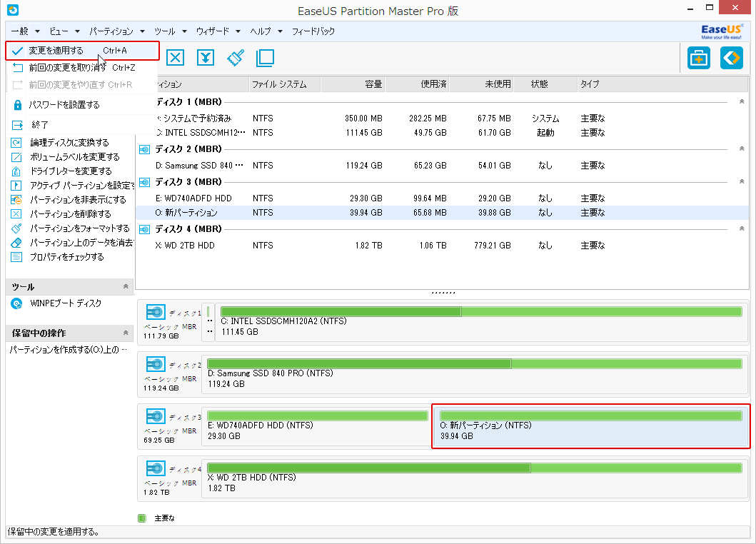
Task: Click the sidebar パーティションをフォーマットする icon
Action: click(x=16, y=228)
